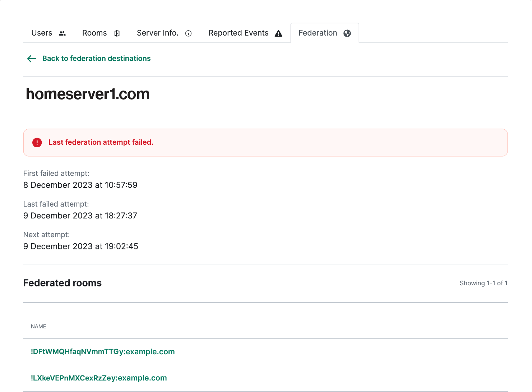Click the green back arrow icon

[x=32, y=59]
